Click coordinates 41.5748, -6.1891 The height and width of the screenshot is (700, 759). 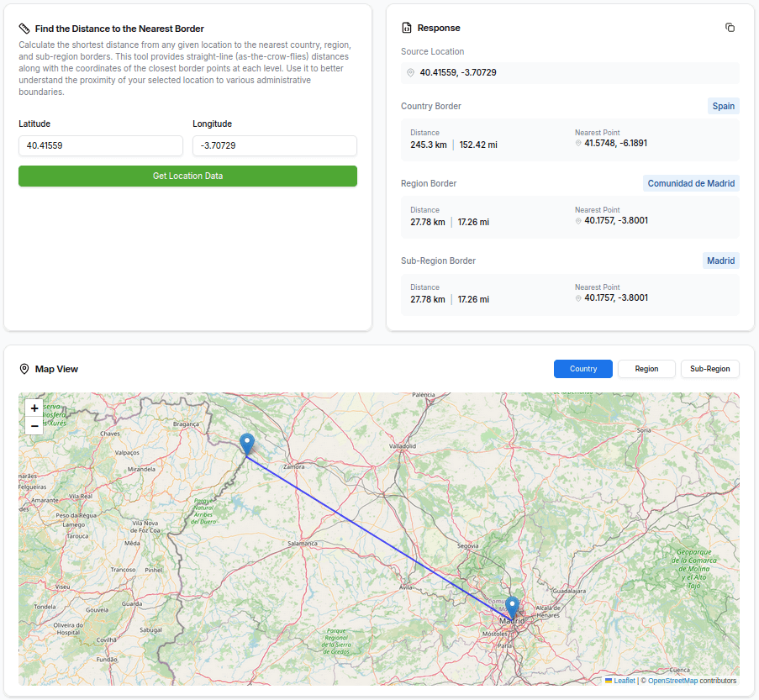616,144
